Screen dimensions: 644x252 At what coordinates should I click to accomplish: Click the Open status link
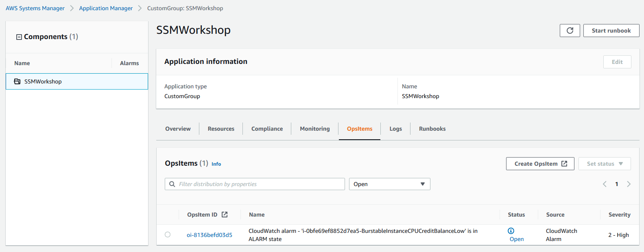pos(517,239)
